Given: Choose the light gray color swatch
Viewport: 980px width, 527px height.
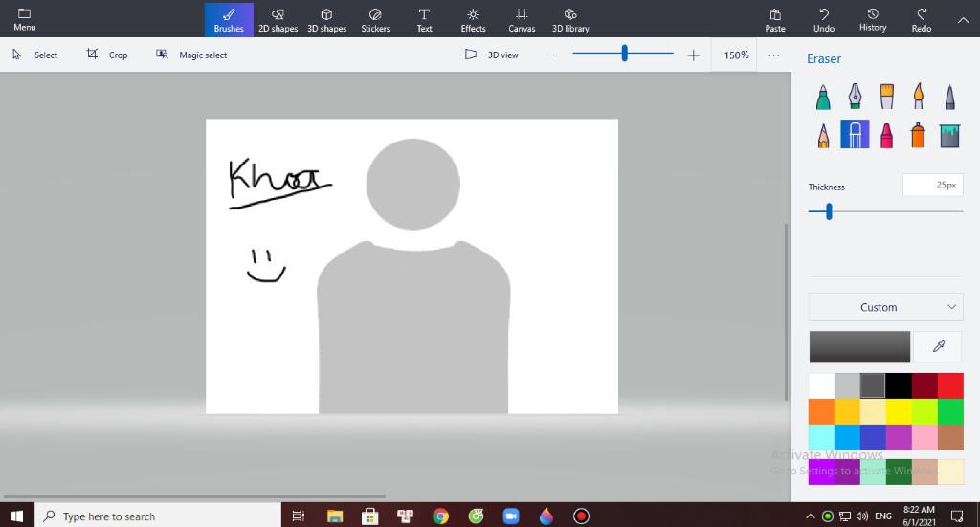Looking at the screenshot, I should pos(847,385).
